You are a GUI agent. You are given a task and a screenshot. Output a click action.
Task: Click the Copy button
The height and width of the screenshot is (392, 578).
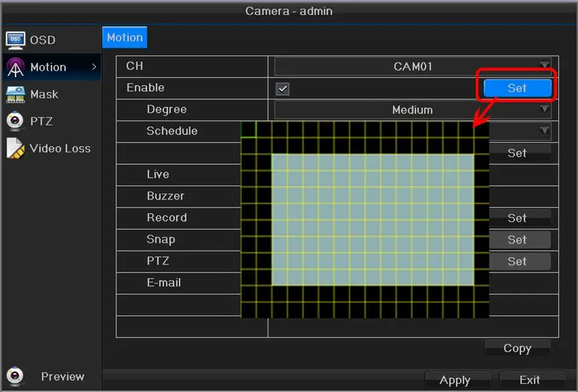tap(518, 348)
